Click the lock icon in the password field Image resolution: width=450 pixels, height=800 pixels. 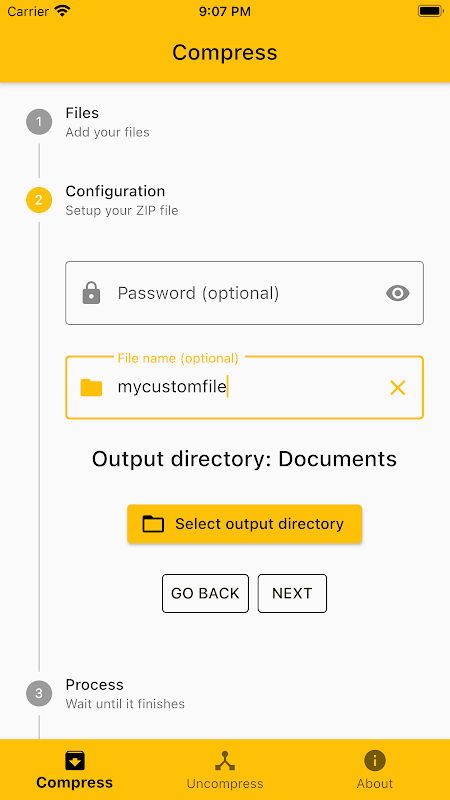[x=91, y=293]
